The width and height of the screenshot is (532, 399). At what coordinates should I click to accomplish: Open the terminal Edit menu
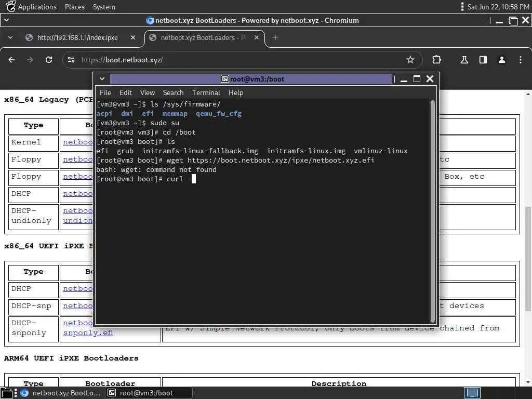tap(125, 92)
